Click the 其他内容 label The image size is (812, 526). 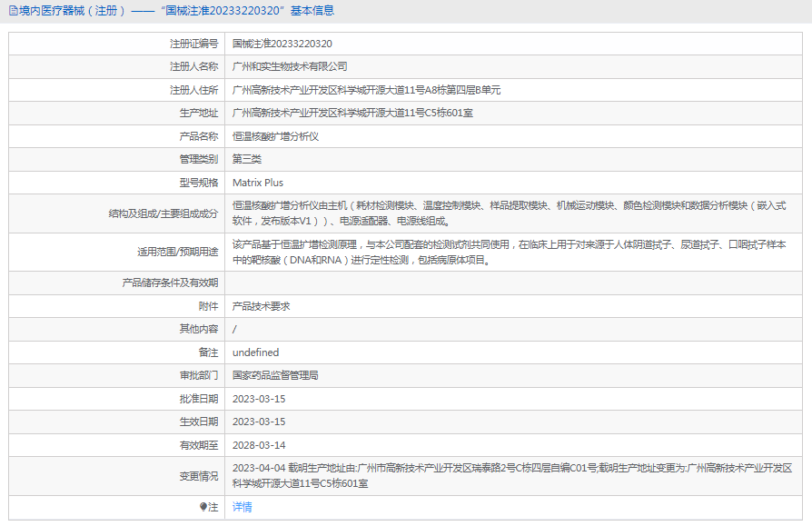[x=199, y=329]
